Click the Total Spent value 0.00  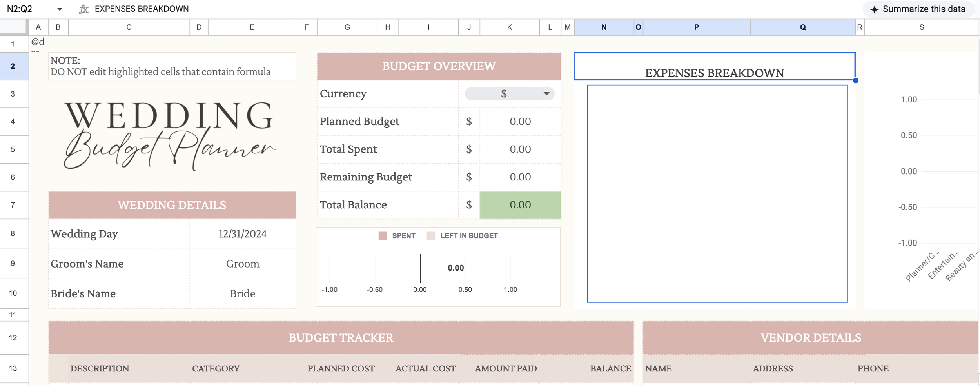520,149
